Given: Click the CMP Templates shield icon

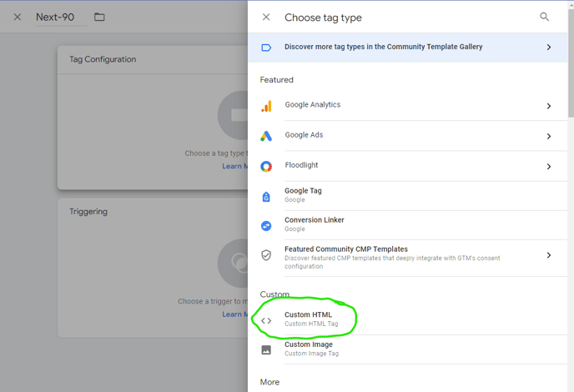Looking at the screenshot, I should click(266, 255).
